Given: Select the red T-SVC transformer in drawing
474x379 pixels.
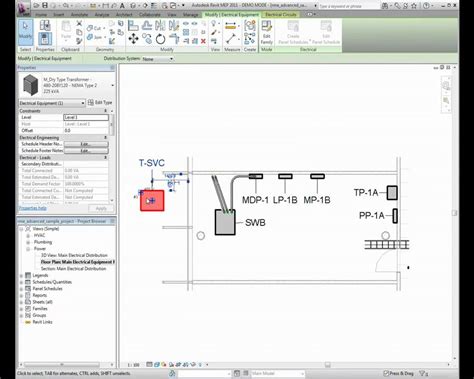Looking at the screenshot, I should [x=152, y=200].
